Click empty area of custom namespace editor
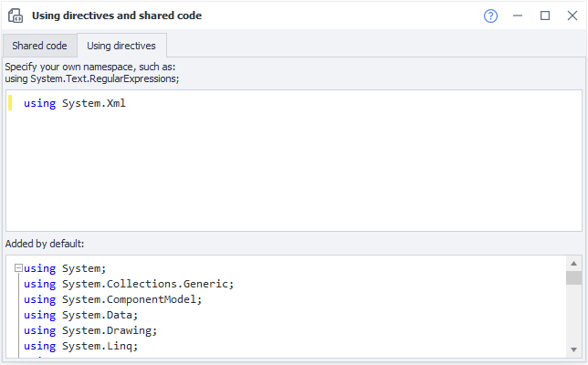 (x=292, y=173)
